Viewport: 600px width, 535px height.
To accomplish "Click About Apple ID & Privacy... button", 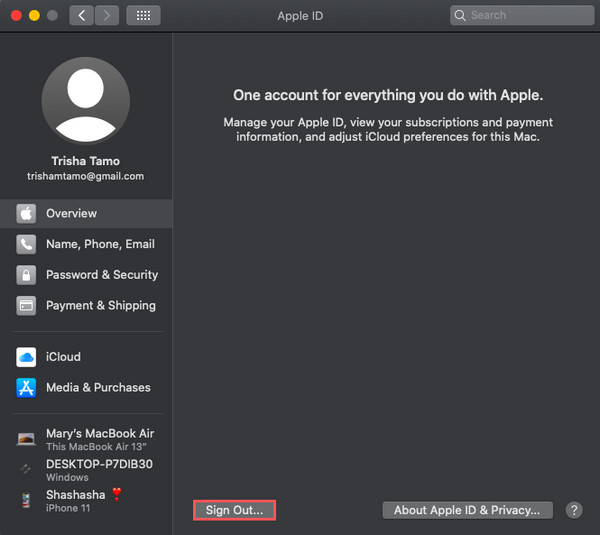I will coord(467,510).
